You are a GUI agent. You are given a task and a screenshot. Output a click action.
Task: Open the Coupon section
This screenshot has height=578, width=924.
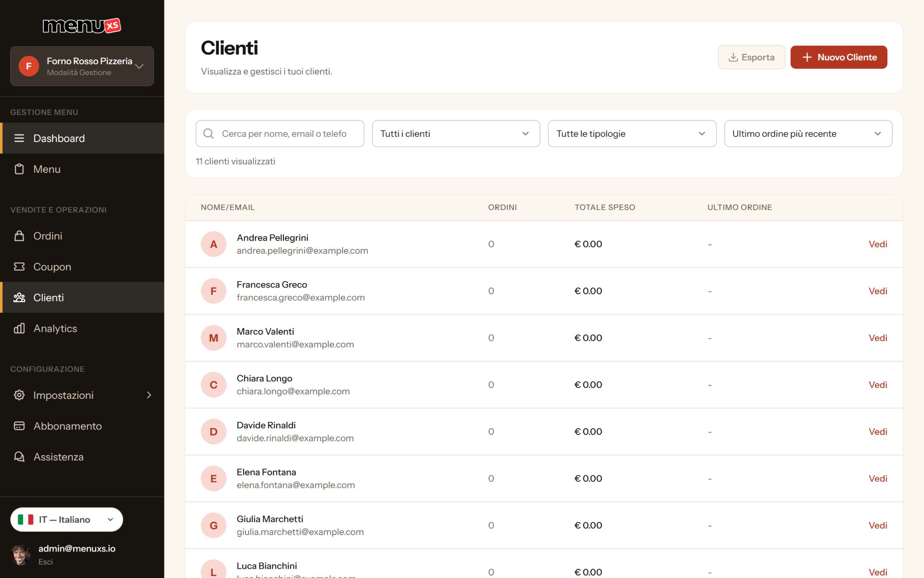point(82,267)
